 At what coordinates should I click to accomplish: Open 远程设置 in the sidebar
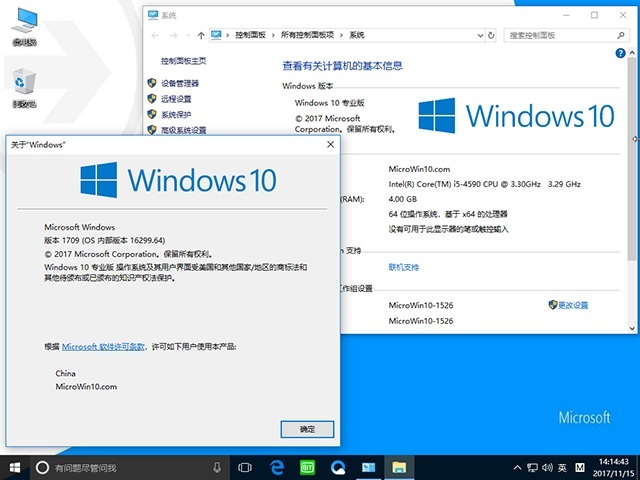click(x=176, y=99)
